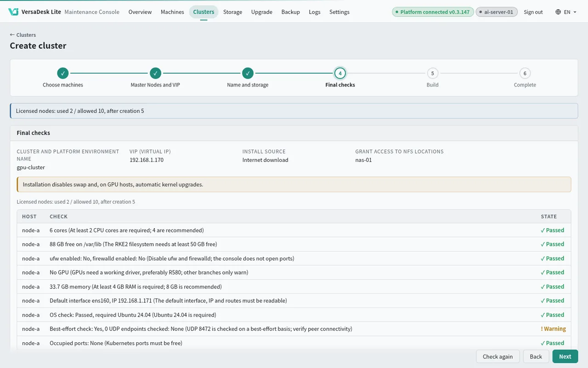Click the swap and kernel upgrades notice
This screenshot has height=368, width=588.
[294, 184]
